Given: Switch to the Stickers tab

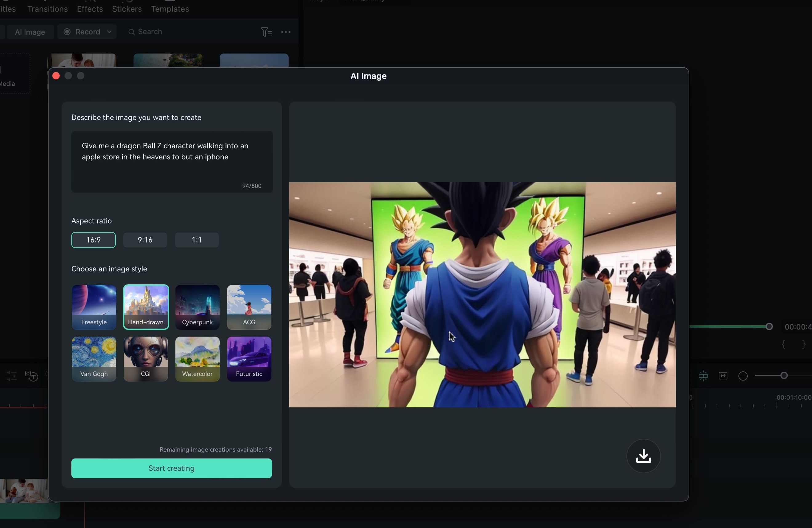Looking at the screenshot, I should click(126, 9).
